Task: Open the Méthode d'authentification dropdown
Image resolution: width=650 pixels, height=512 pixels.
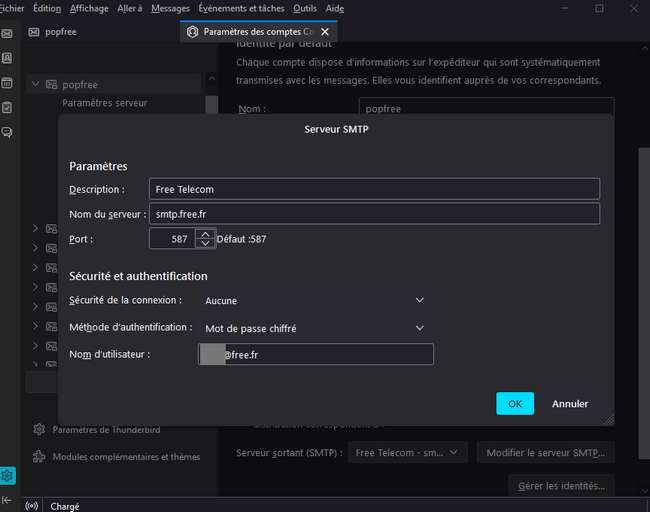Action: [x=316, y=328]
